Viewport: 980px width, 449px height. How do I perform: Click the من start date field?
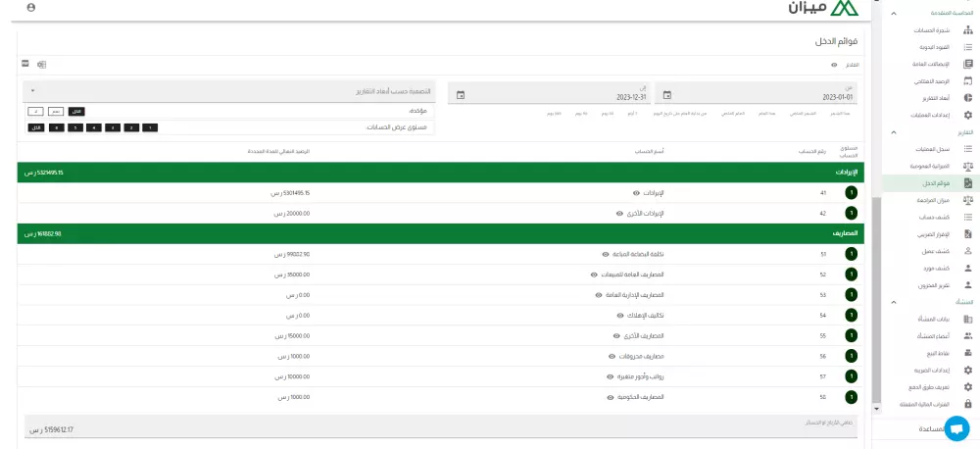756,93
